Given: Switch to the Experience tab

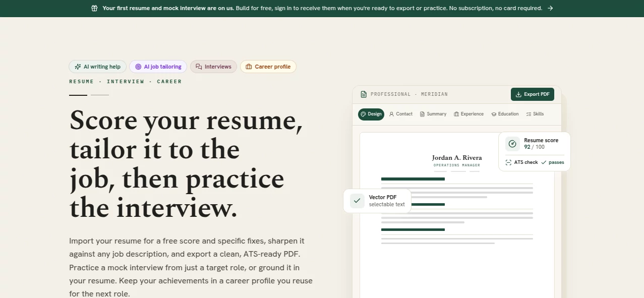Looking at the screenshot, I should pos(469,114).
